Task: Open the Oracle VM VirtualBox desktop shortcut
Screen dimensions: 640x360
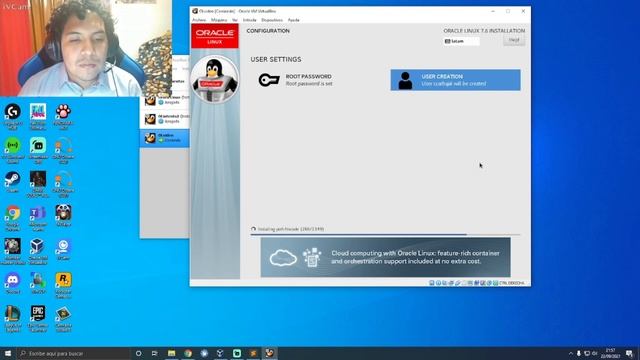Action: 38,251
